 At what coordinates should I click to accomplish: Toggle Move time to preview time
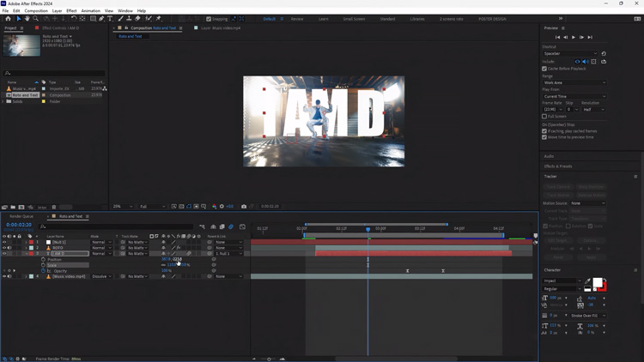pyautogui.click(x=544, y=137)
